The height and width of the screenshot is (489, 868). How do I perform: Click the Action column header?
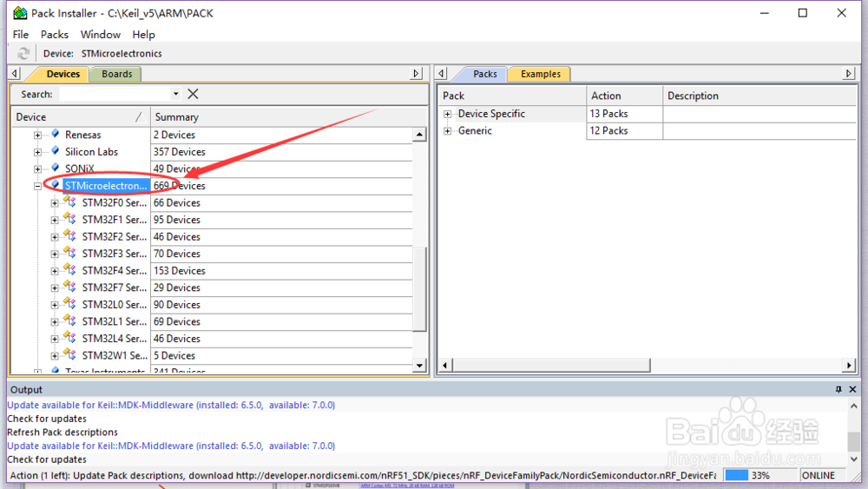624,96
